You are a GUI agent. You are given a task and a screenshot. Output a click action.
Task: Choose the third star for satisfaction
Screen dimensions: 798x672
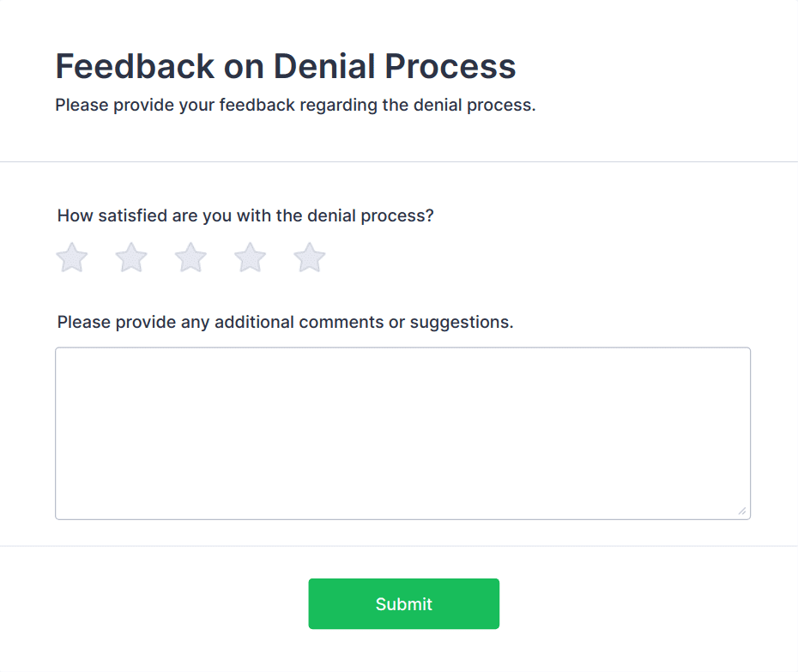pos(190,257)
